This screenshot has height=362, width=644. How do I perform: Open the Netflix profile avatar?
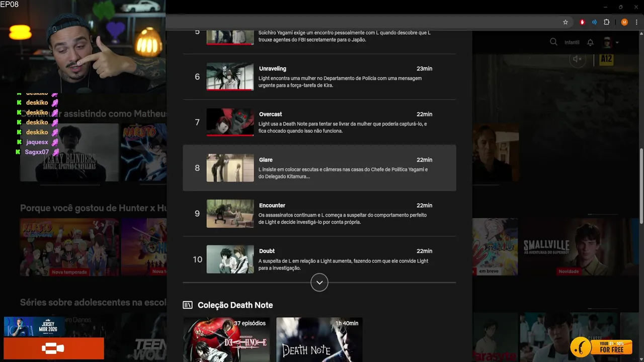[607, 42]
